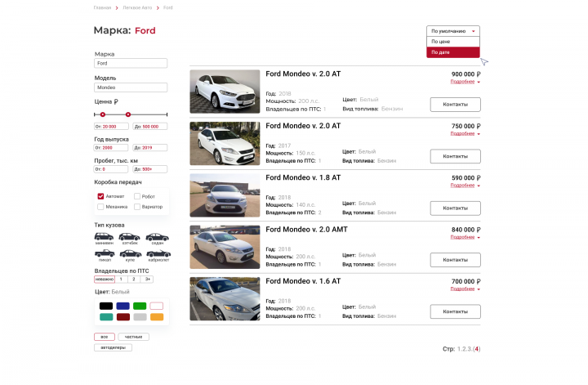Viewport: 588px width, 385px height.
Task: Expand Подробнее for the 700 000 ₽ listing
Action: (465, 289)
